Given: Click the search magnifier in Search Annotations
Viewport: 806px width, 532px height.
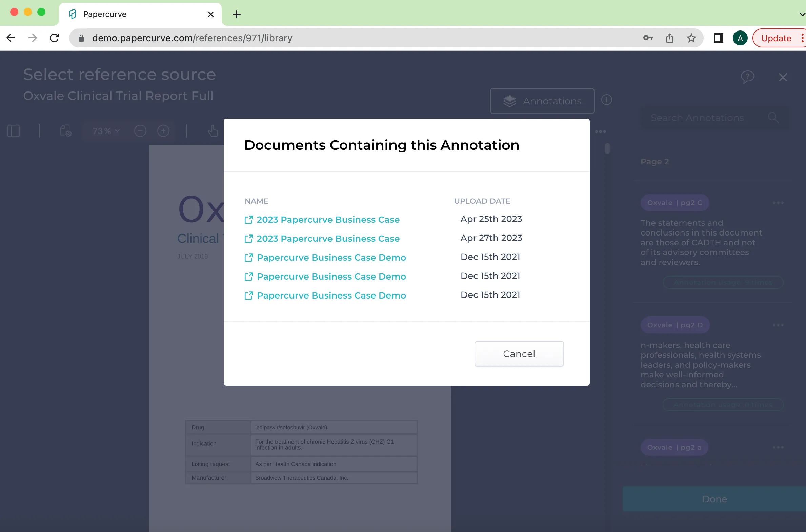Looking at the screenshot, I should [773, 118].
